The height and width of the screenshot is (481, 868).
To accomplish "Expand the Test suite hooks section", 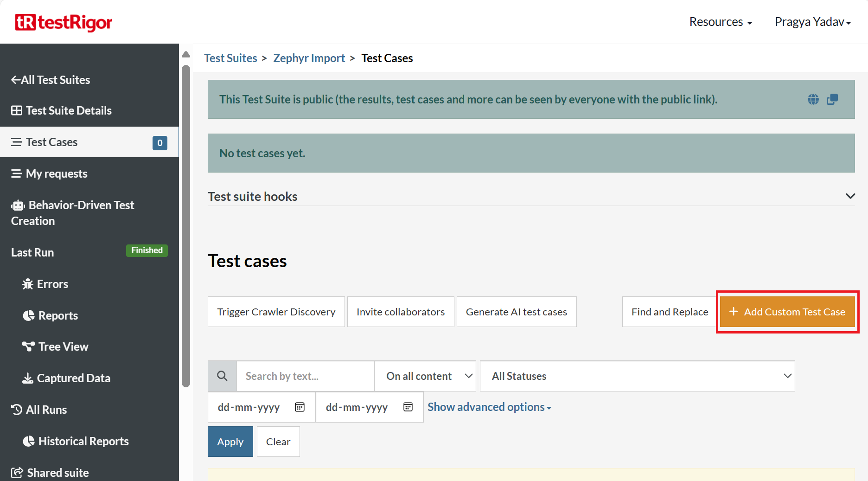I will click(850, 196).
